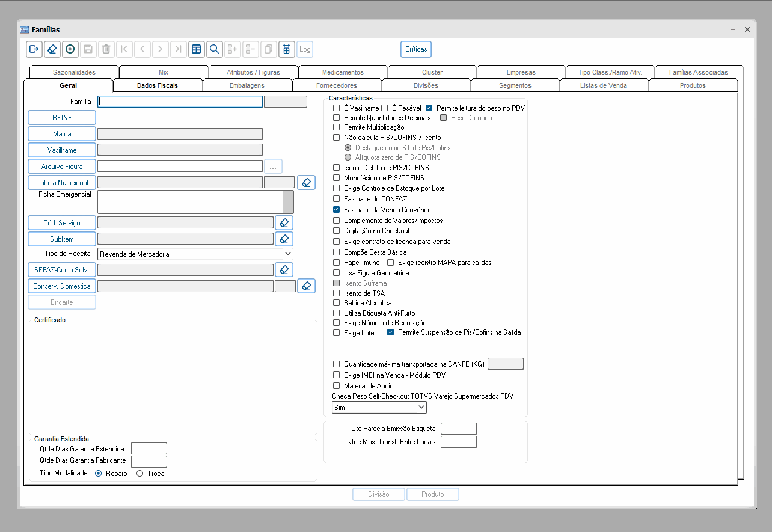Switch to the Fornecedores tab
Screen dimensions: 772x532
point(337,85)
